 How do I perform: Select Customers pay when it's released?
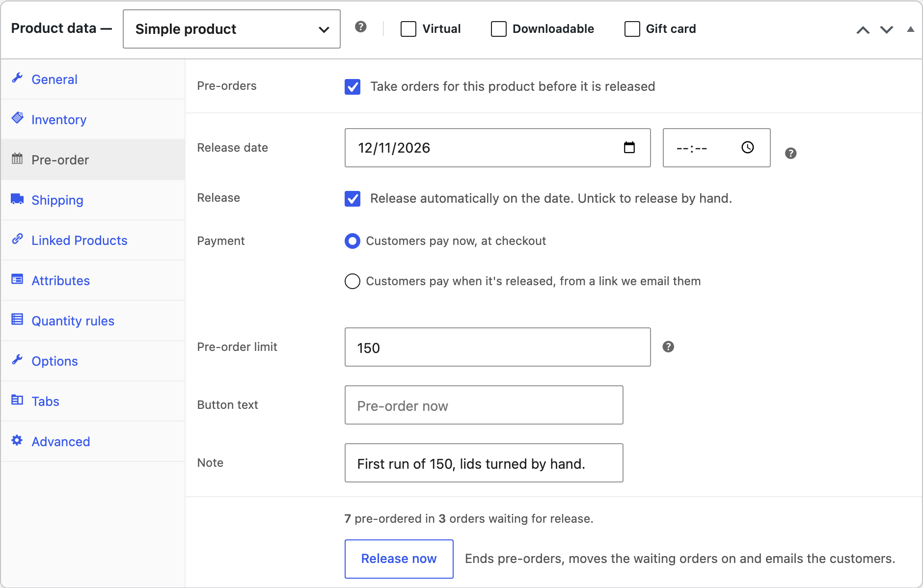point(353,281)
